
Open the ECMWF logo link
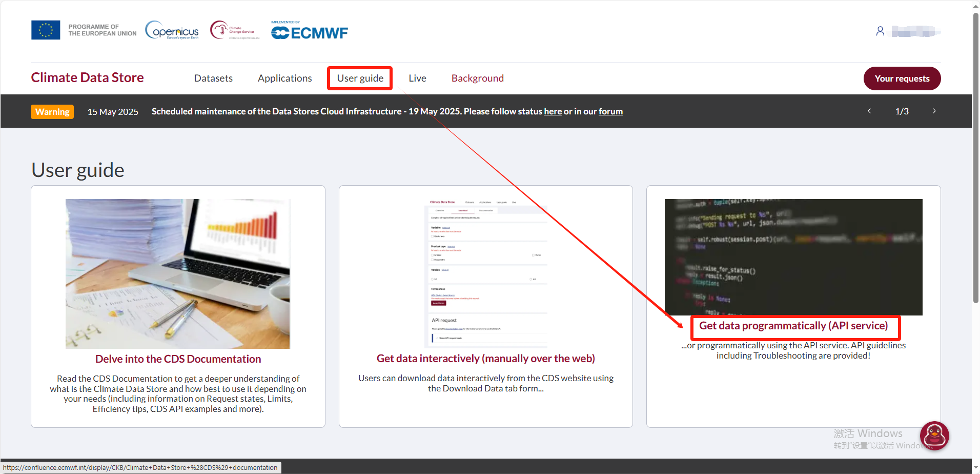pyautogui.click(x=310, y=31)
